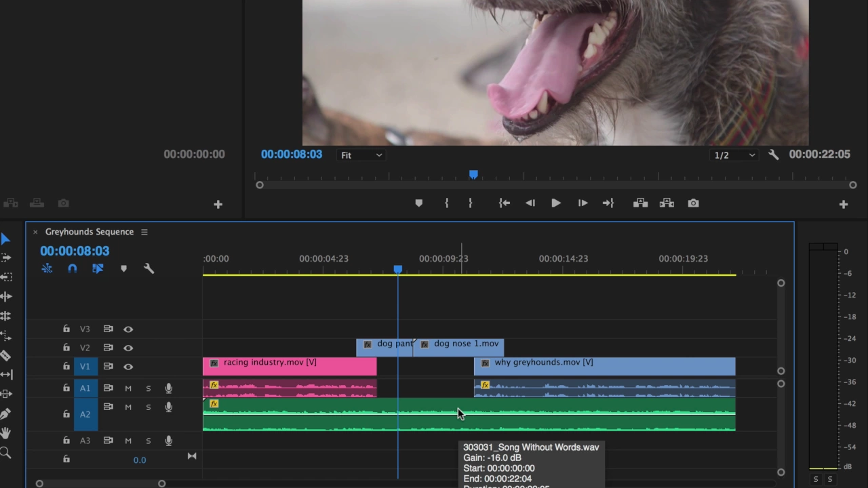Open the 1/2 playback resolution dropdown
This screenshot has height=488, width=868.
pos(734,155)
